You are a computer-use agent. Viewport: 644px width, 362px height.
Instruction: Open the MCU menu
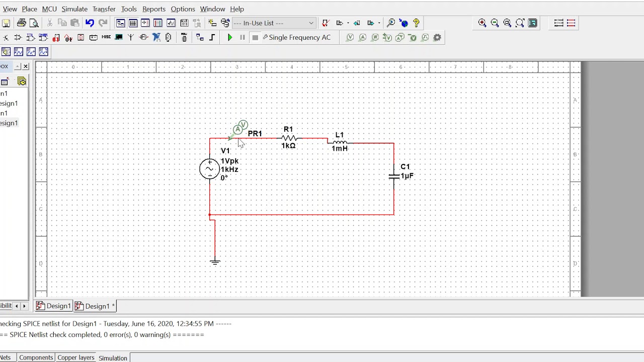tap(49, 9)
